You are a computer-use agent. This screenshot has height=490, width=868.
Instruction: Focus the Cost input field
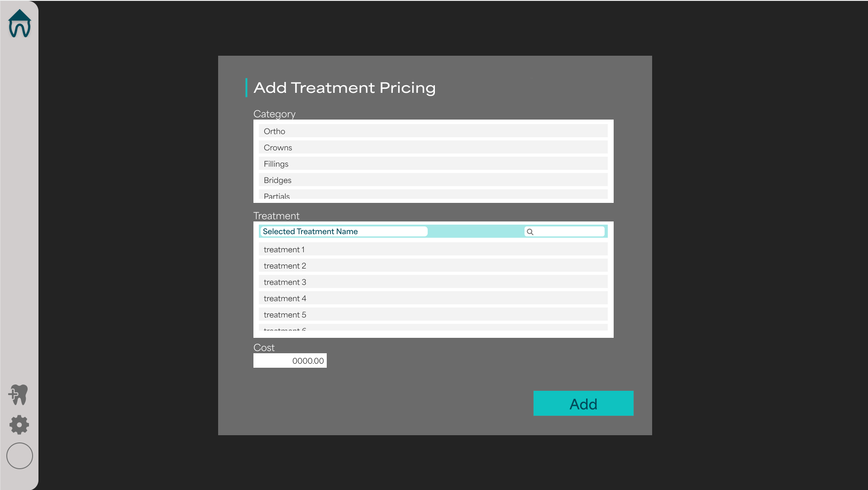290,361
